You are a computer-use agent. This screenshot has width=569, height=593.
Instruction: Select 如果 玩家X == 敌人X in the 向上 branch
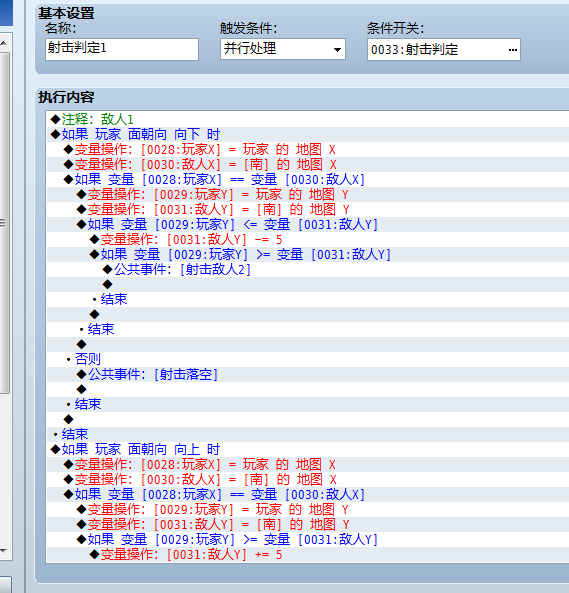pyautogui.click(x=307, y=494)
